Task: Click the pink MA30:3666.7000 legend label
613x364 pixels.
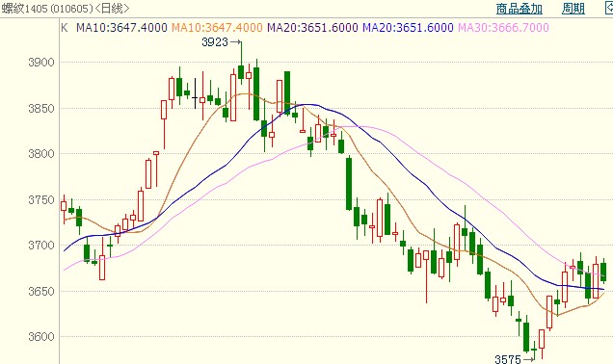Action: [x=503, y=27]
